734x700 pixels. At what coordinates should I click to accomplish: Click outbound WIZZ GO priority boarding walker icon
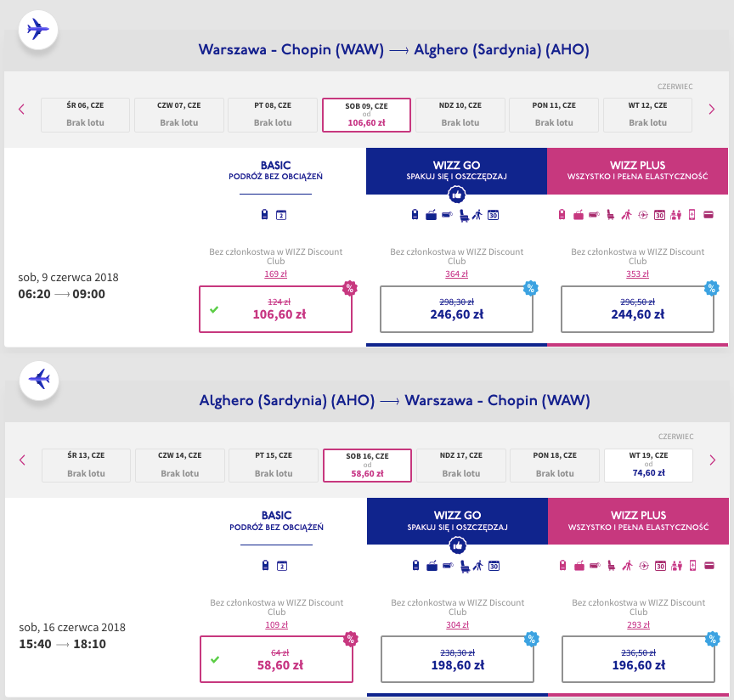tap(477, 215)
